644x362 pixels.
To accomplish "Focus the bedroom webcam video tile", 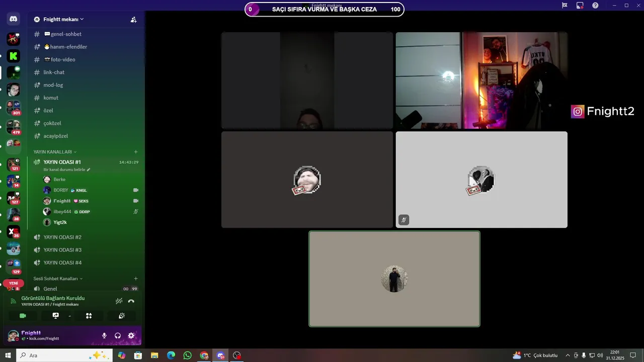I will point(481,80).
